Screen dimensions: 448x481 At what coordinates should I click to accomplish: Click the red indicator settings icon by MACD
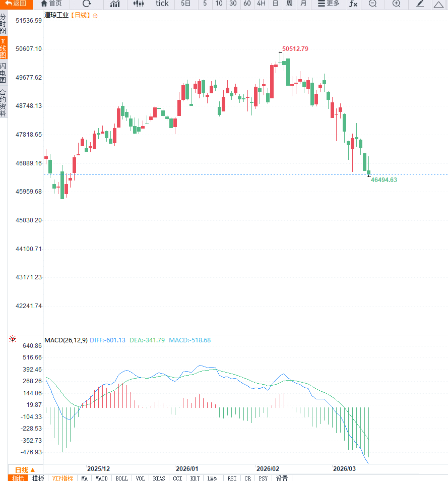[13, 339]
